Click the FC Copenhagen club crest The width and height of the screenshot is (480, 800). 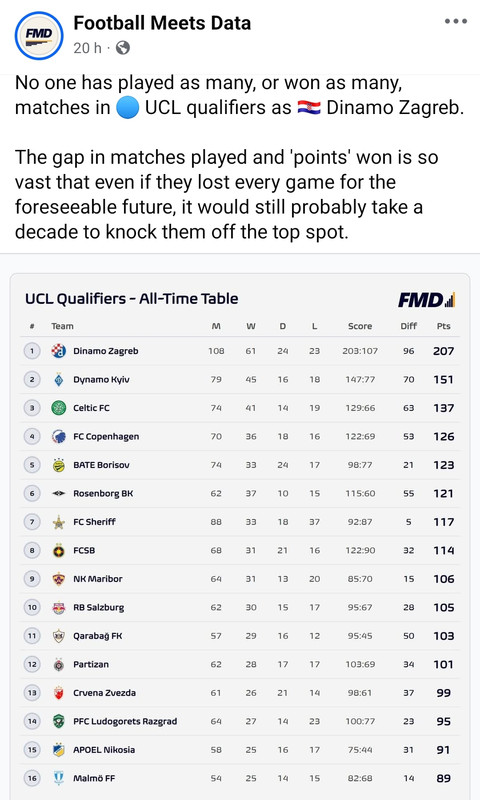pos(59,436)
